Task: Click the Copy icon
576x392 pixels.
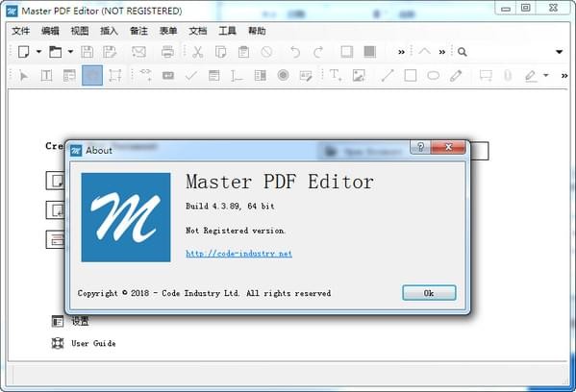Action: [220, 52]
